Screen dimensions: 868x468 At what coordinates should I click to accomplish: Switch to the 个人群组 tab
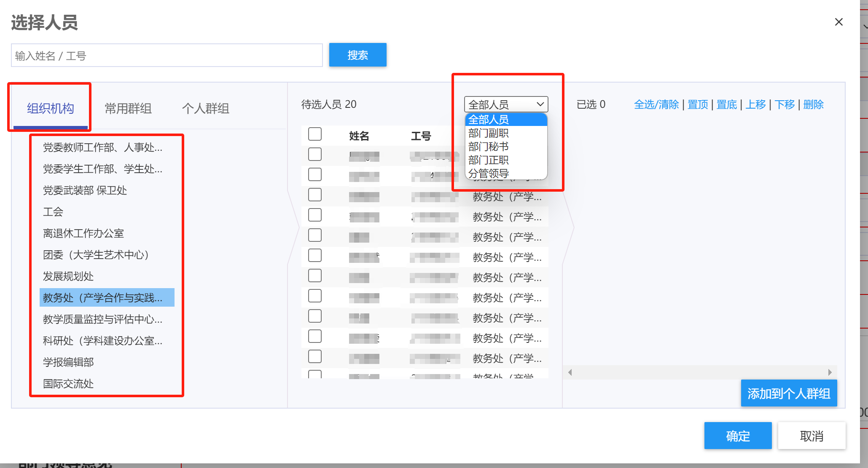205,109
